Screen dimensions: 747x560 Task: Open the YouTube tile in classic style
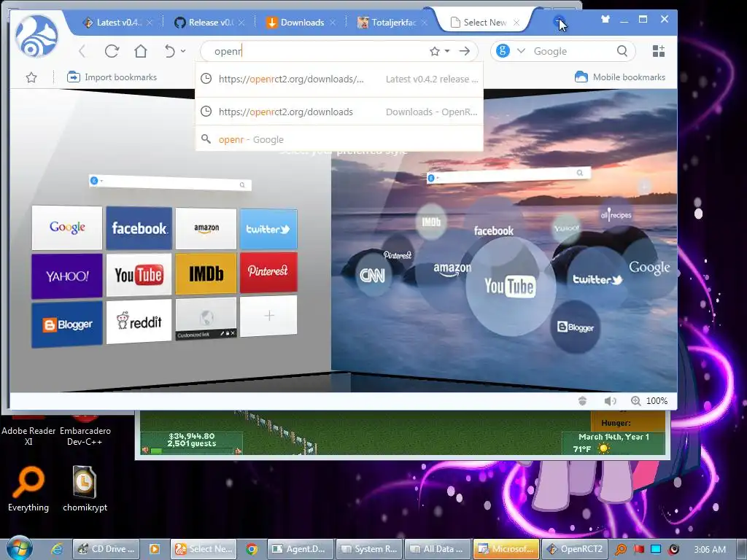point(139,275)
